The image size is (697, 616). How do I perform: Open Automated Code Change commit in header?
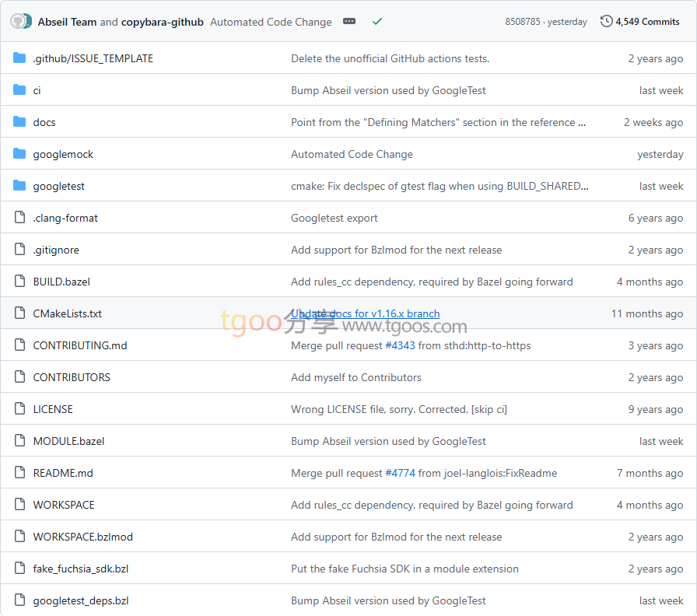[271, 22]
